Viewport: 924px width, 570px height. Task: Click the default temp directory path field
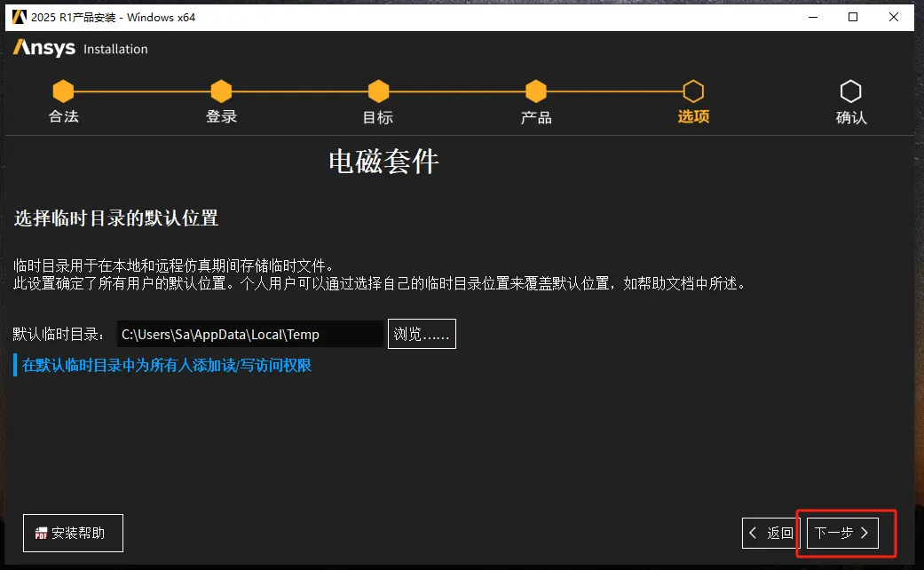(x=250, y=334)
